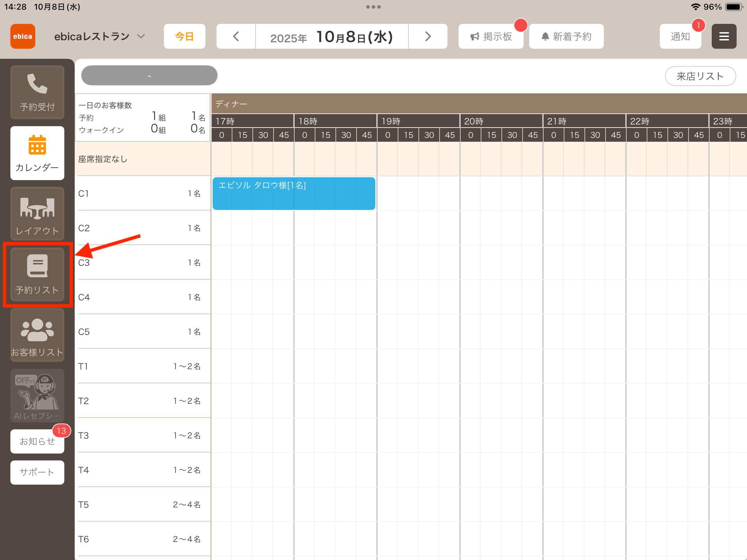Open the 来店リスト button
The image size is (747, 560).
(701, 76)
